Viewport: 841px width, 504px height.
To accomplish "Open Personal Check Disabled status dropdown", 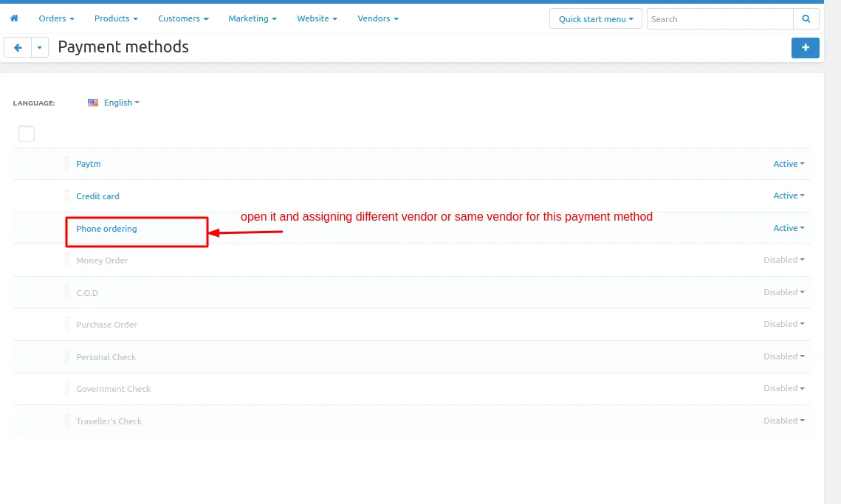I will [x=783, y=356].
